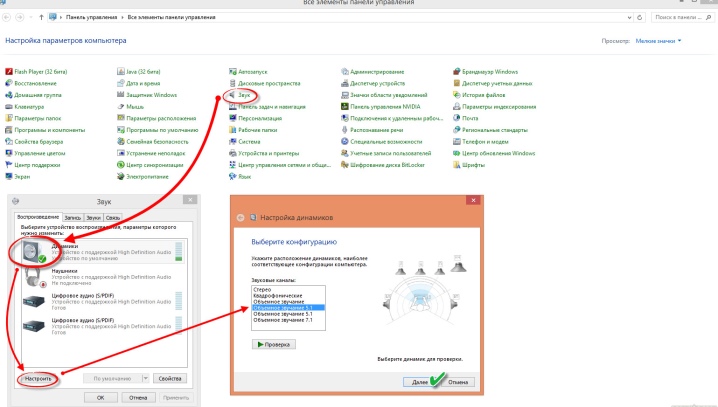Switch to Воспроизведение tab
Viewport: 718px width, 407px height.
click(x=38, y=217)
